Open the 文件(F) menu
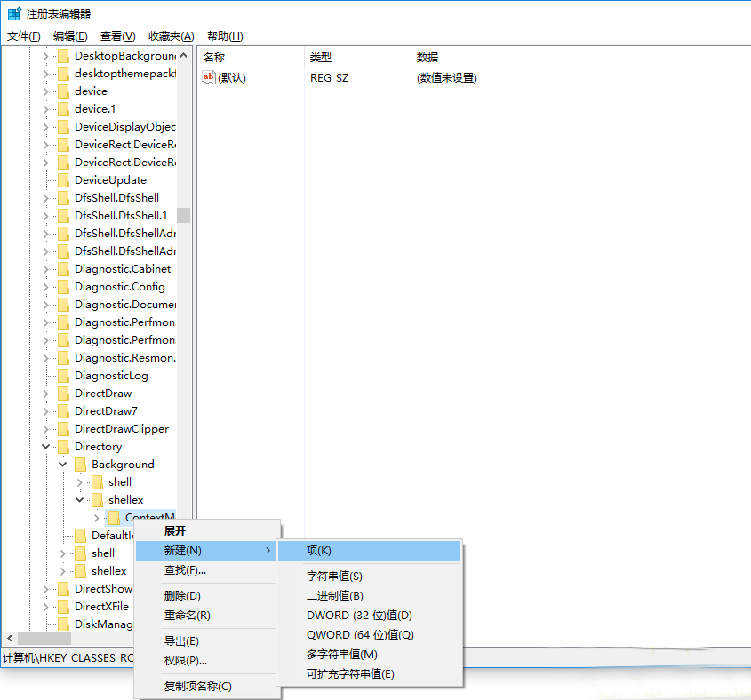Viewport: 751px width, 700px height. click(24, 36)
